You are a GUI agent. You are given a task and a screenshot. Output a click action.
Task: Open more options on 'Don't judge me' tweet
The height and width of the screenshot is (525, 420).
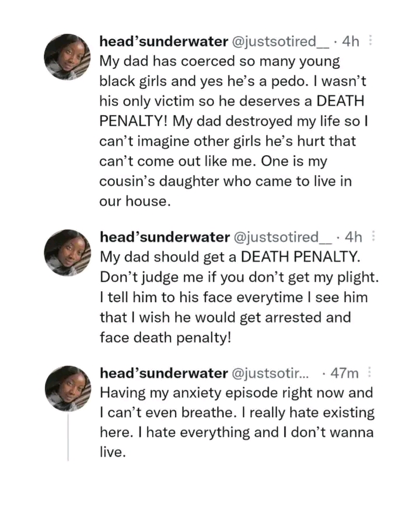pyautogui.click(x=373, y=237)
